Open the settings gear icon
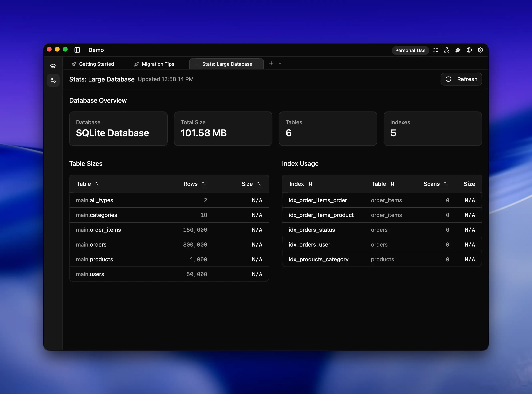532x394 pixels. coord(480,50)
